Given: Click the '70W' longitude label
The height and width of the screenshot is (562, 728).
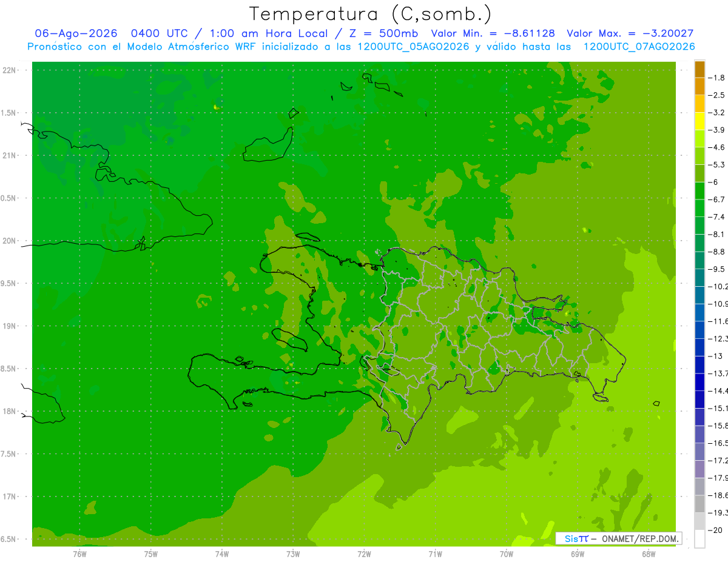Looking at the screenshot, I should pos(506,554).
